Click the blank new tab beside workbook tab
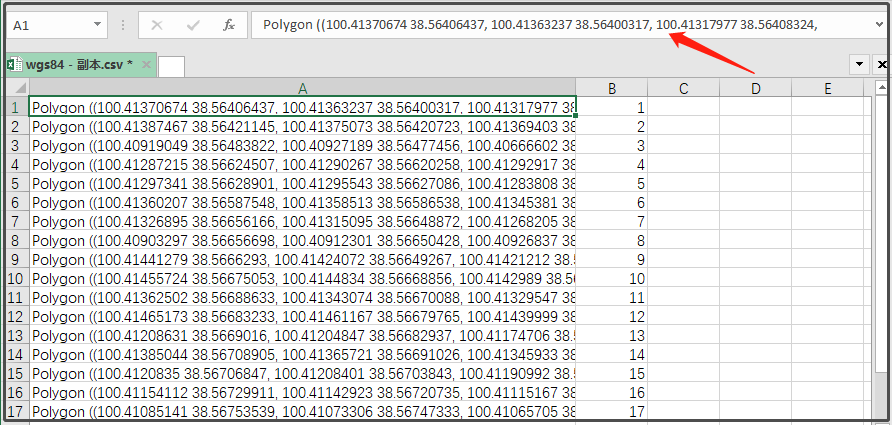The height and width of the screenshot is (425, 892). pyautogui.click(x=171, y=66)
